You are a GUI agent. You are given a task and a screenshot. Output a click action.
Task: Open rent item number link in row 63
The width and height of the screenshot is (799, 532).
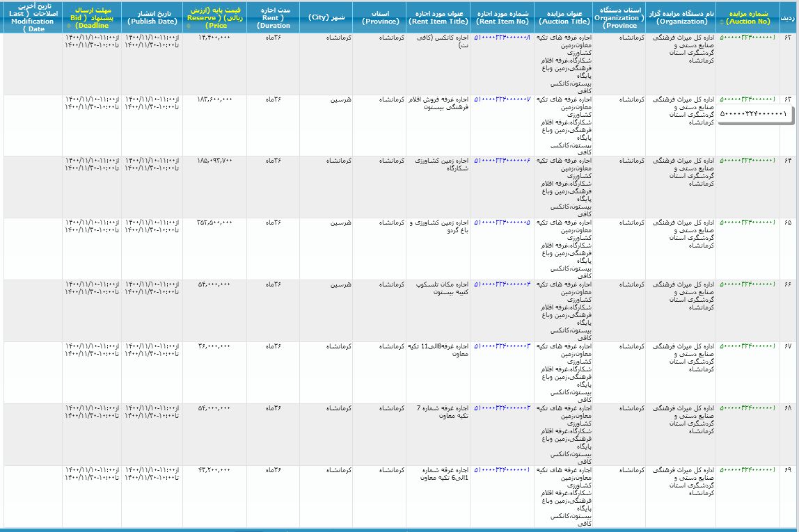(x=501, y=99)
